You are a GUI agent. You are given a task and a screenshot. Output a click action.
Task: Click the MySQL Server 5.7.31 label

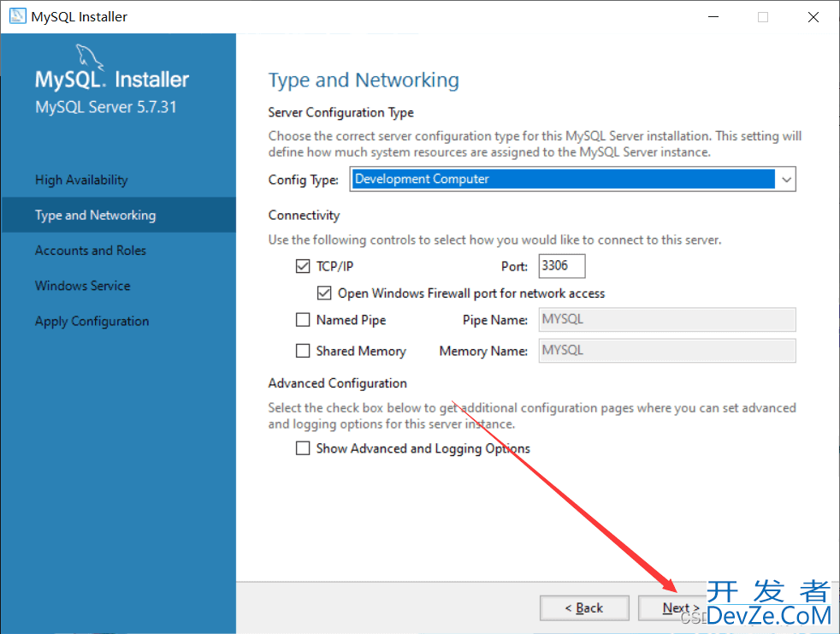106,107
